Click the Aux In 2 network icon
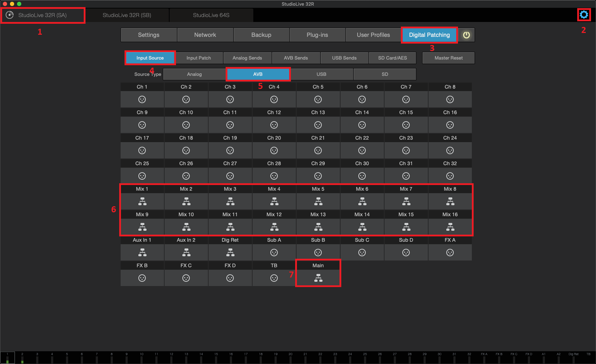 coord(186,252)
